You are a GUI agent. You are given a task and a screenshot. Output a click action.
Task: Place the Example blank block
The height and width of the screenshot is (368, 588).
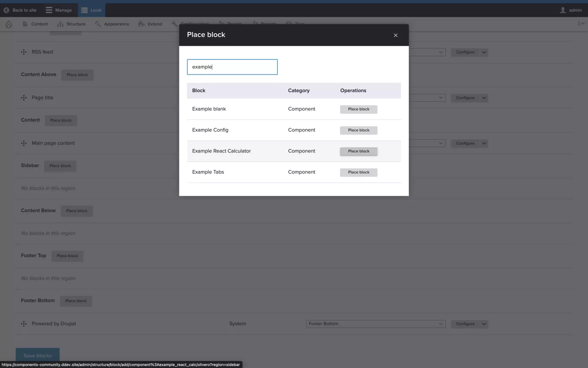[x=358, y=109]
